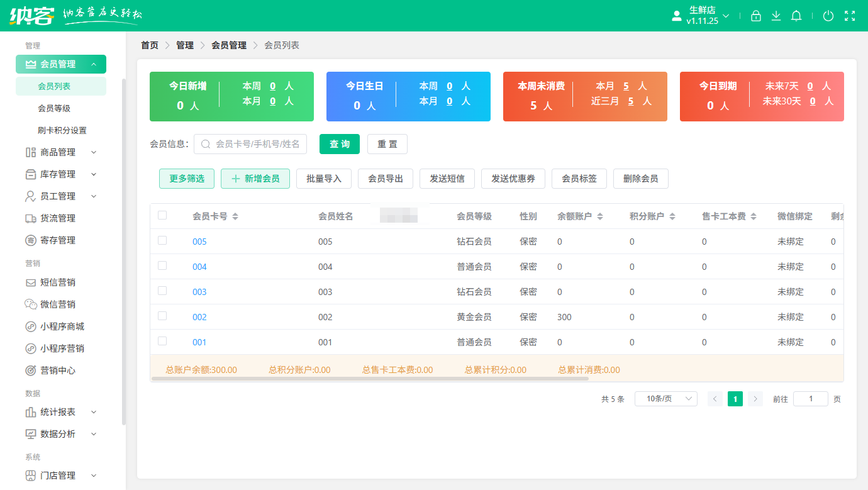The width and height of the screenshot is (868, 490).
Task: Click the 会员卡号/手机号/姓名 search field
Action: point(258,144)
